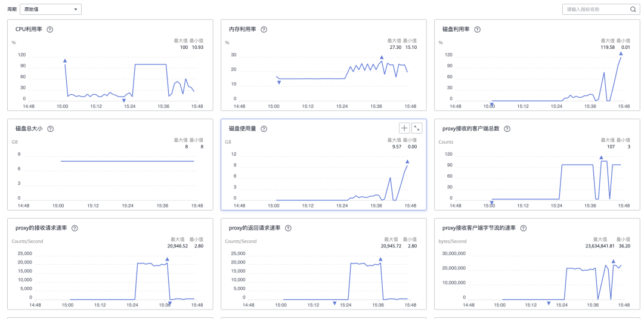
Task: Click min marker triangle on CPU利用率 chart
Action: click(123, 101)
